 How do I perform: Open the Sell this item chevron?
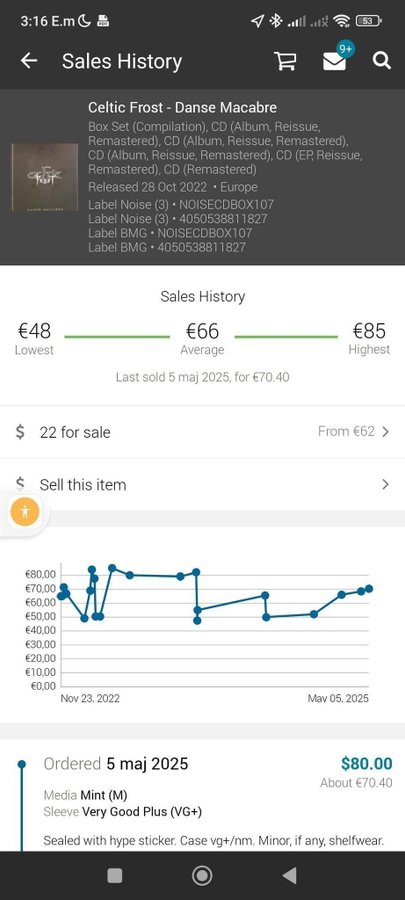(x=385, y=484)
